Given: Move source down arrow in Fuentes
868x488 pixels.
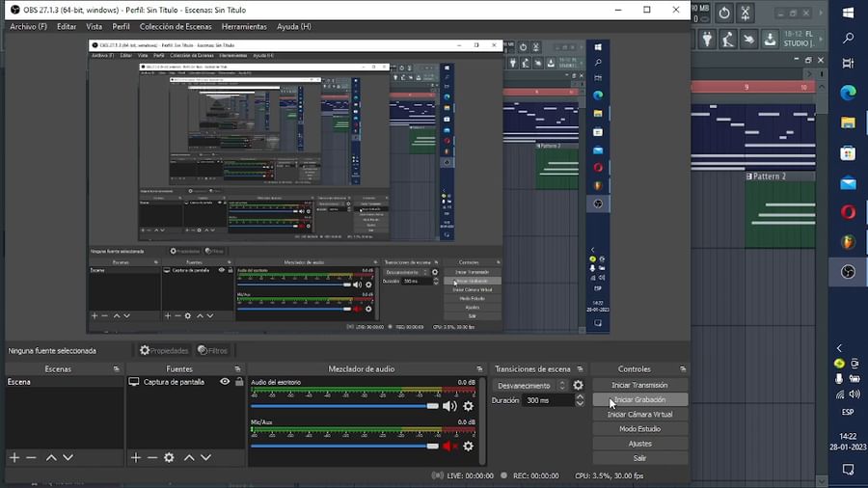Looking at the screenshot, I should [206, 457].
